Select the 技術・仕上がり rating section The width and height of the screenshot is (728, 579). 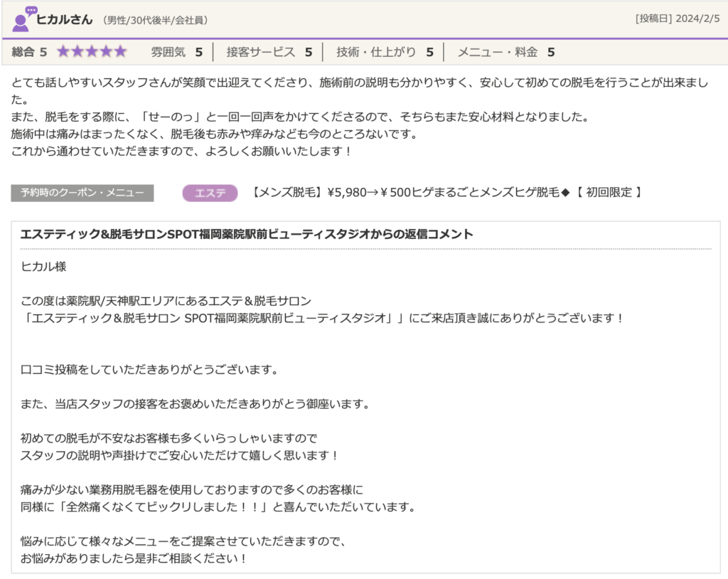[x=381, y=51]
